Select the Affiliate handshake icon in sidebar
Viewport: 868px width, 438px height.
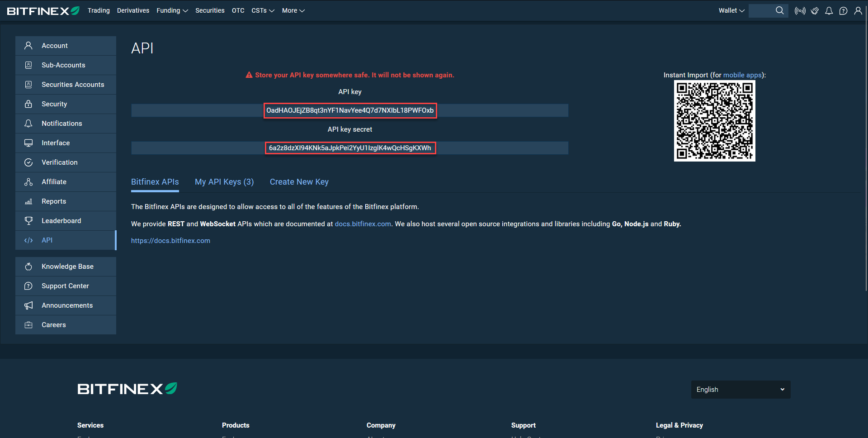click(28, 182)
